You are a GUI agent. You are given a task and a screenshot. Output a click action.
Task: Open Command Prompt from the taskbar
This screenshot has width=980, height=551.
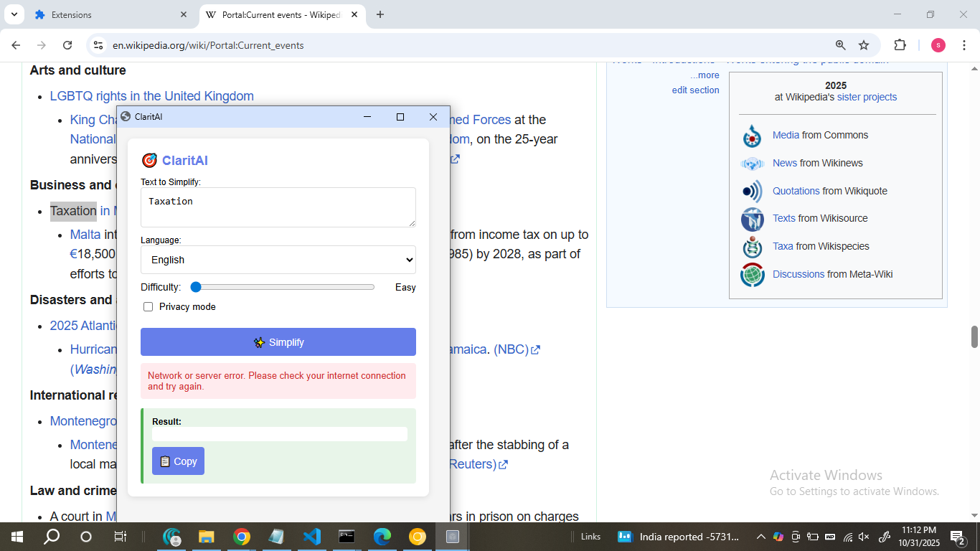point(347,537)
